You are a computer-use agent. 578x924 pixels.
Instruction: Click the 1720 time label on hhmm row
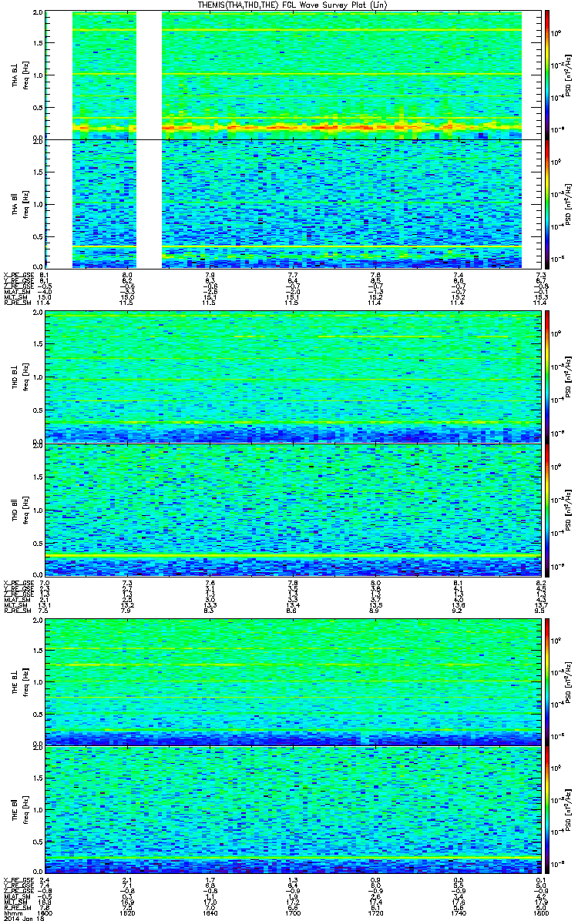pyautogui.click(x=375, y=913)
